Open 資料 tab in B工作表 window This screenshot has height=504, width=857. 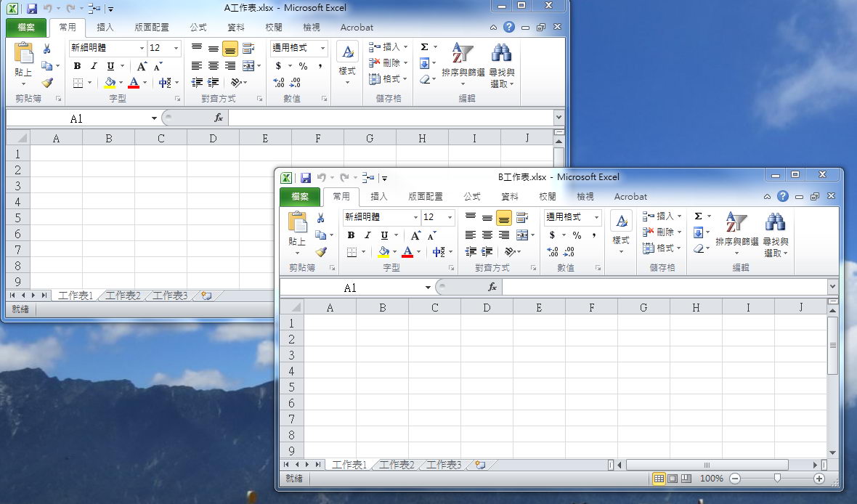[509, 197]
